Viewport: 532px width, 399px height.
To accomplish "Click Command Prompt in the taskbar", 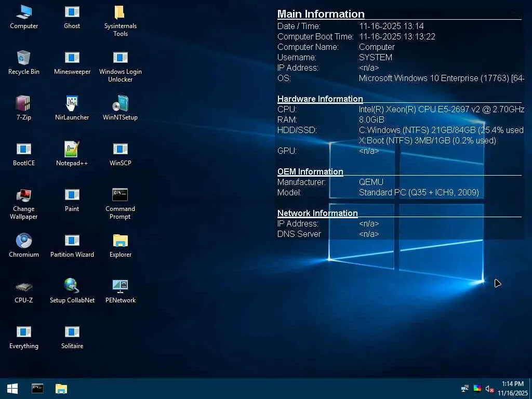I will coord(37,389).
